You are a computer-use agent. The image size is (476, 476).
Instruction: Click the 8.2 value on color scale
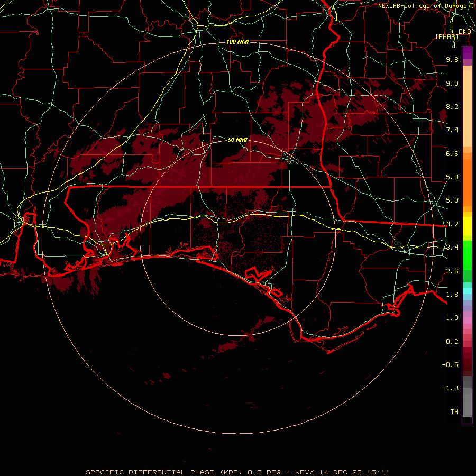click(x=452, y=106)
